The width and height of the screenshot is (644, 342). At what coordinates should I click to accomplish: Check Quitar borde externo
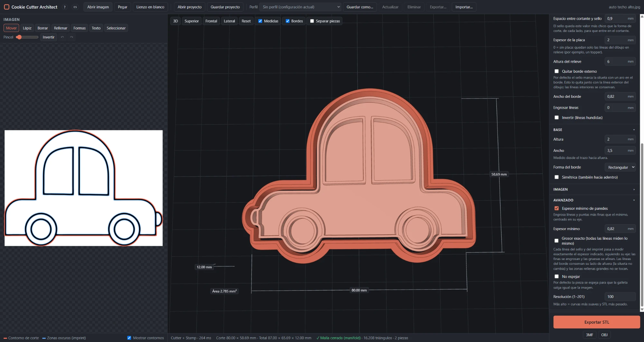point(556,71)
